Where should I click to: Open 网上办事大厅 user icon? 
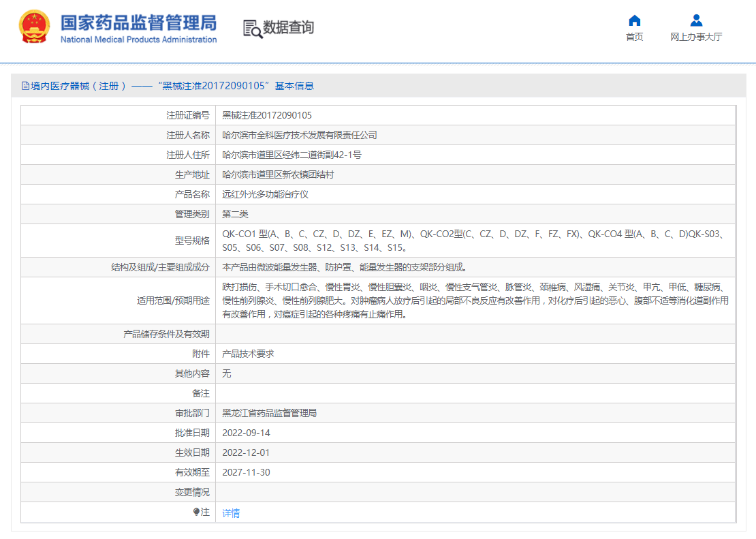coord(696,20)
